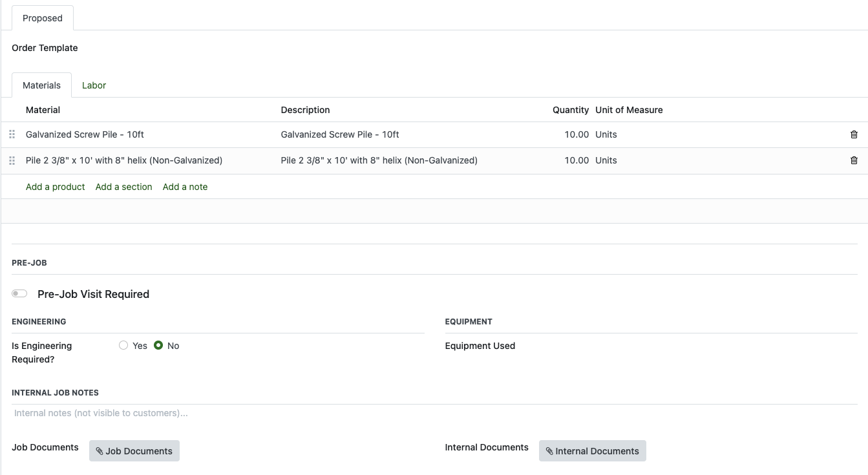The height and width of the screenshot is (475, 868).
Task: Open the Proposed tab
Action: tap(43, 18)
